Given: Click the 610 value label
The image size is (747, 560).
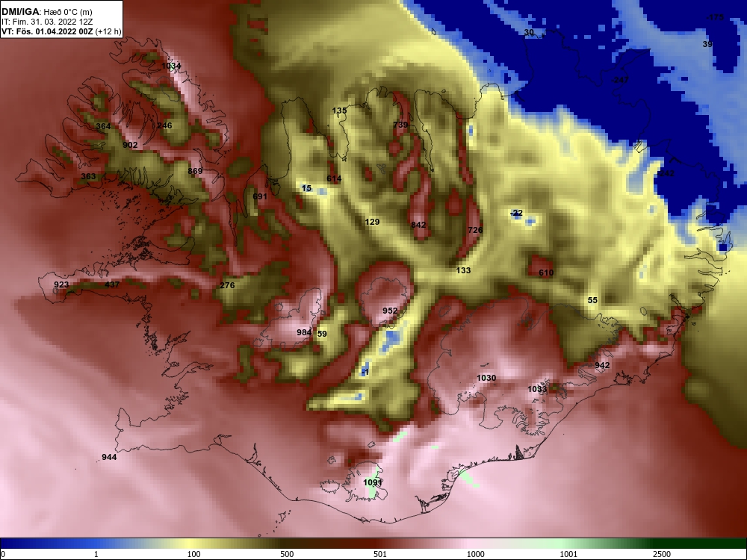Looking at the screenshot, I should click(x=546, y=273).
